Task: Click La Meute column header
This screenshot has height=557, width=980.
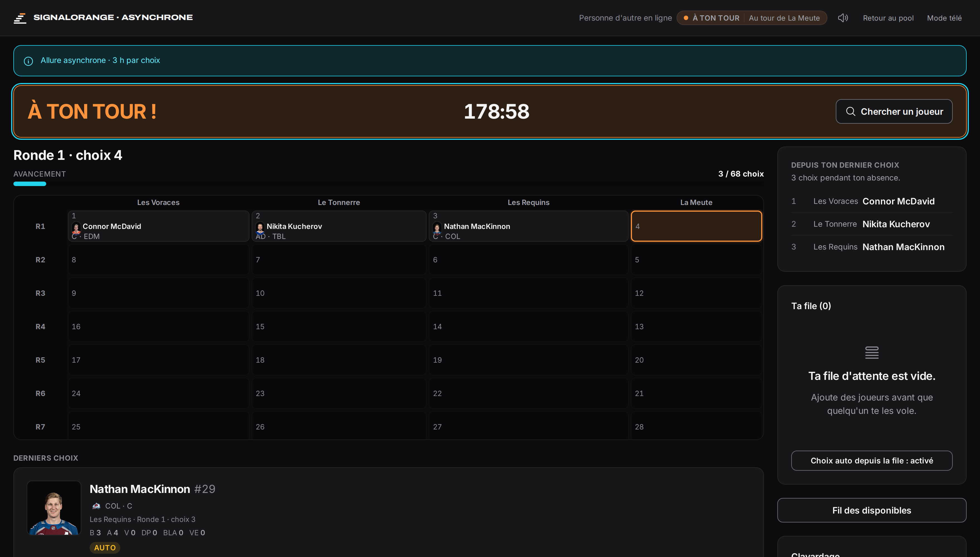Action: (x=696, y=202)
